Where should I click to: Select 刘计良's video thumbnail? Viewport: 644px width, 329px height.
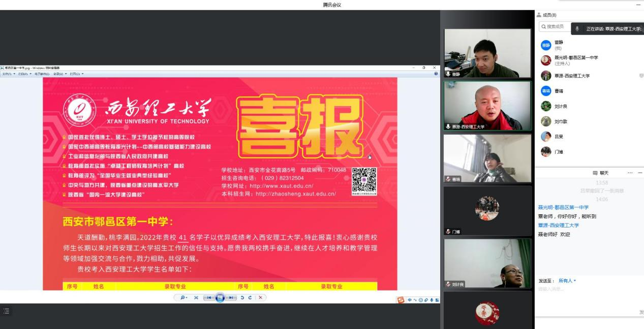pos(487,264)
